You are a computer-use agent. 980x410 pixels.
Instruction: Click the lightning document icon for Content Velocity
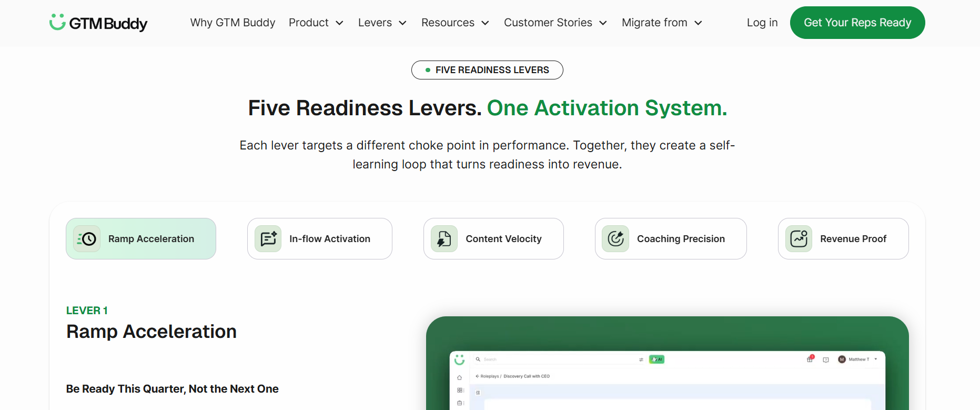[444, 239]
